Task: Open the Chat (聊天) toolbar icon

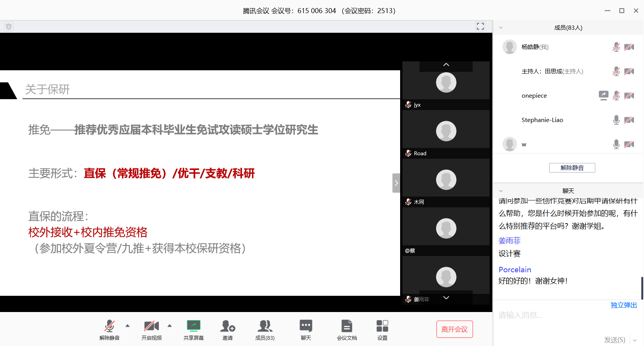Action: tap(306, 326)
